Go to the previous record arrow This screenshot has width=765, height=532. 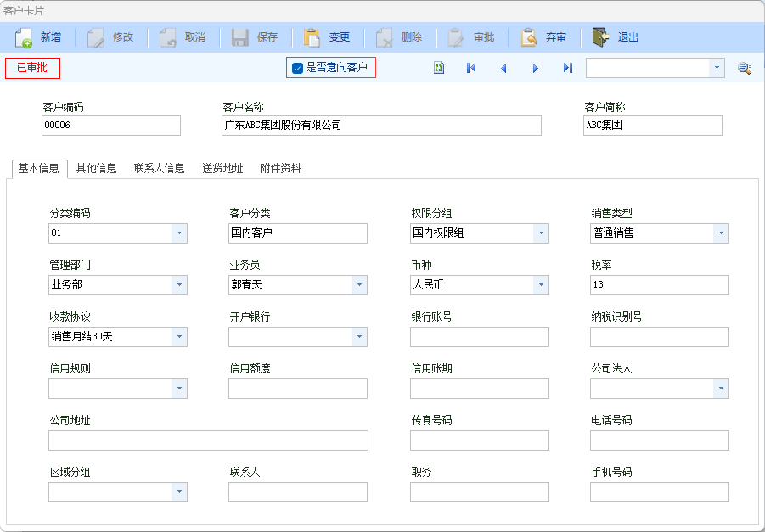503,68
